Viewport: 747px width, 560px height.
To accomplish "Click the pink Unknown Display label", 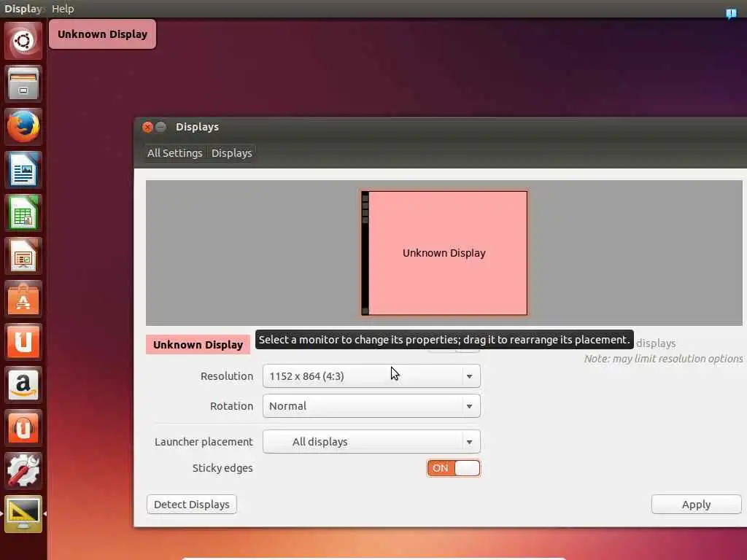I will (198, 345).
